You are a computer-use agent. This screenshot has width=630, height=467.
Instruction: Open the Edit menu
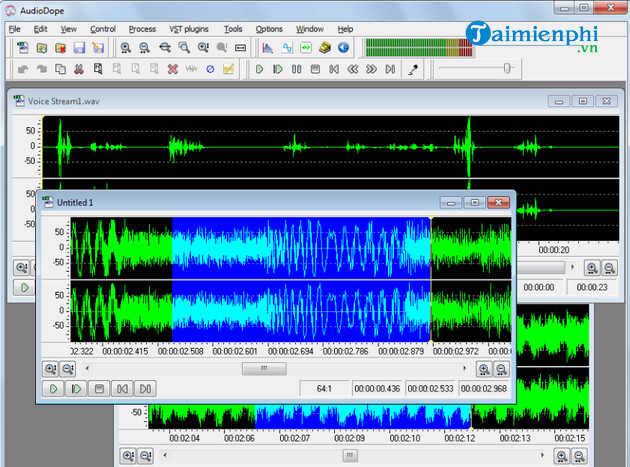click(40, 29)
